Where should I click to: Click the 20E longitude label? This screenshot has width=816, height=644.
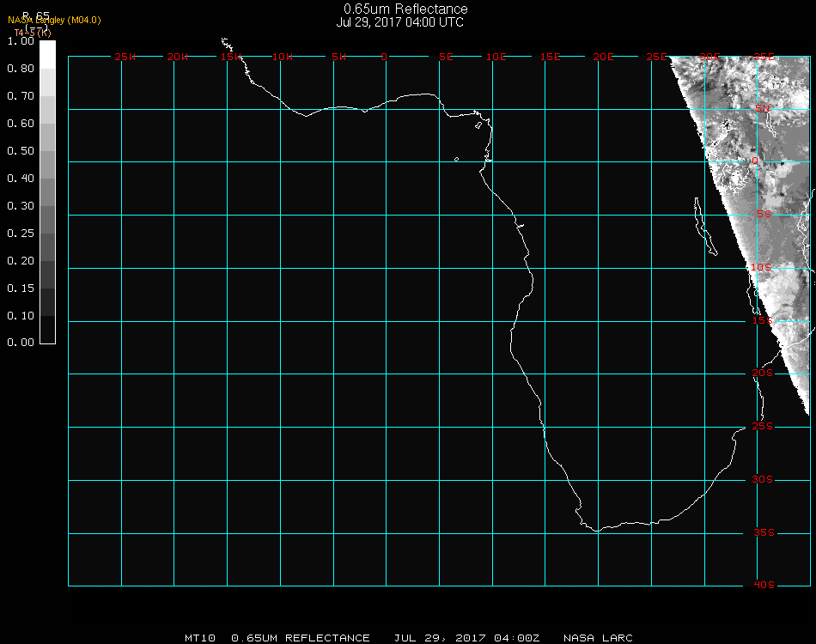[x=603, y=58]
